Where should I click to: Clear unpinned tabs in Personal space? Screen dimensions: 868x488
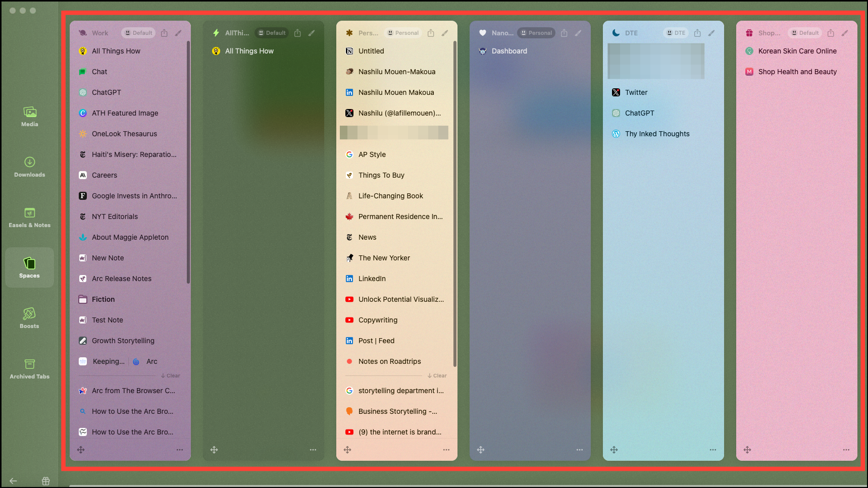coord(437,375)
